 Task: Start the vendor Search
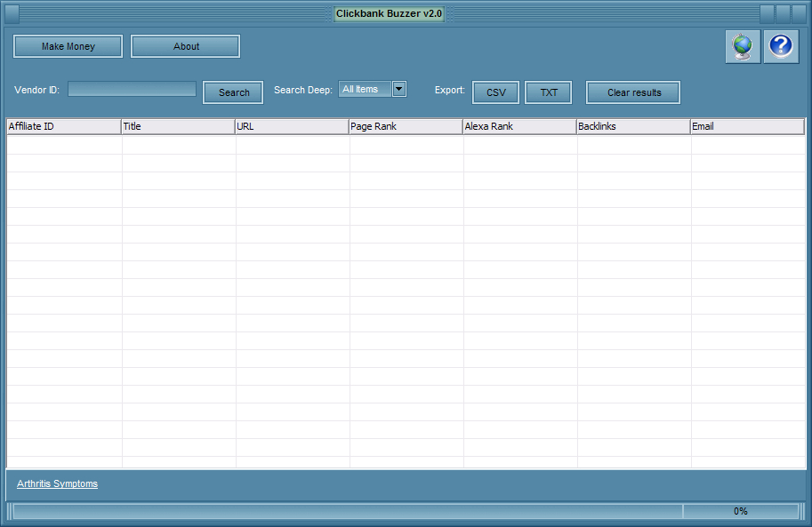coord(233,92)
